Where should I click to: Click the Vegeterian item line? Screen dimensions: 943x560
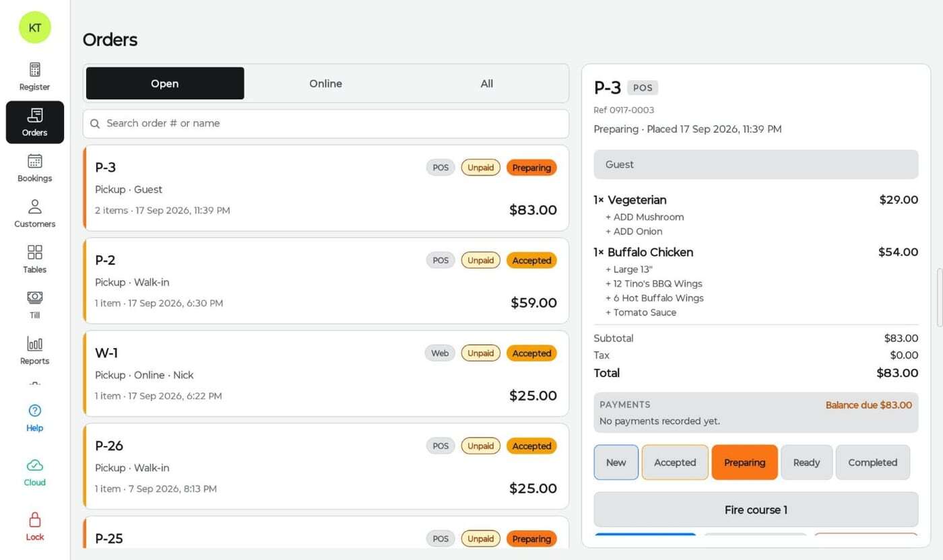click(x=756, y=200)
